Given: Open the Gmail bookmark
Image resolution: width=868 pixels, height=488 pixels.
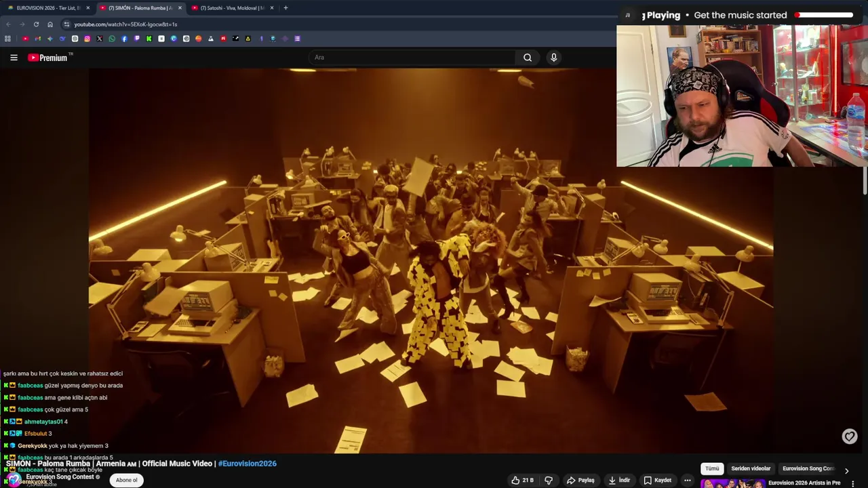Looking at the screenshot, I should pos(37,39).
